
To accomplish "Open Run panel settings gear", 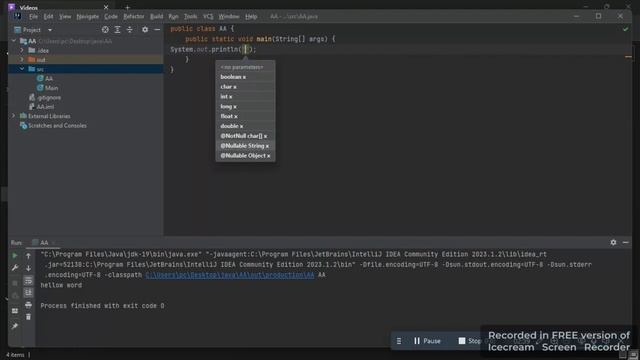I will point(613,242).
